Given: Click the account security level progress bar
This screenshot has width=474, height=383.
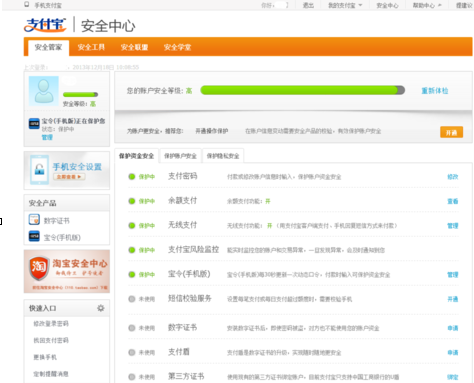Looking at the screenshot, I should click(x=303, y=90).
